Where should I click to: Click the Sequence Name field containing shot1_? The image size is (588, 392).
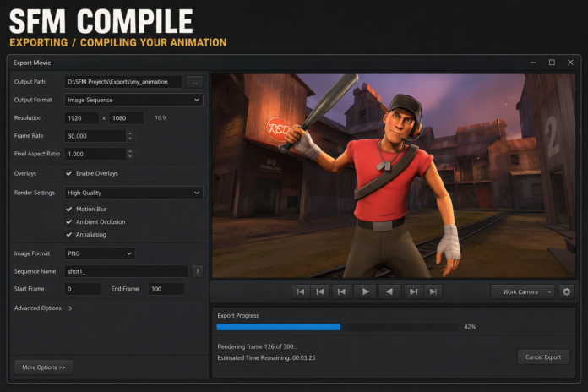click(127, 271)
